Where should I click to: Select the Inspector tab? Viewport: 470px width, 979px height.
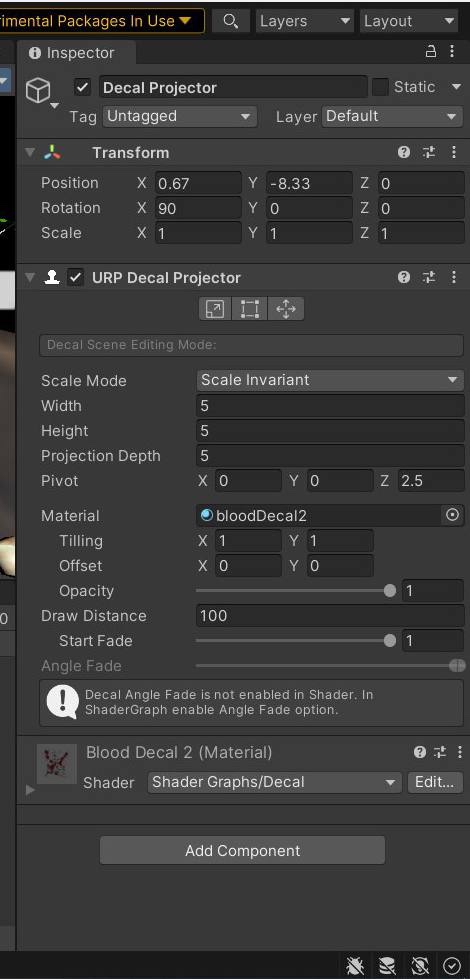72,53
